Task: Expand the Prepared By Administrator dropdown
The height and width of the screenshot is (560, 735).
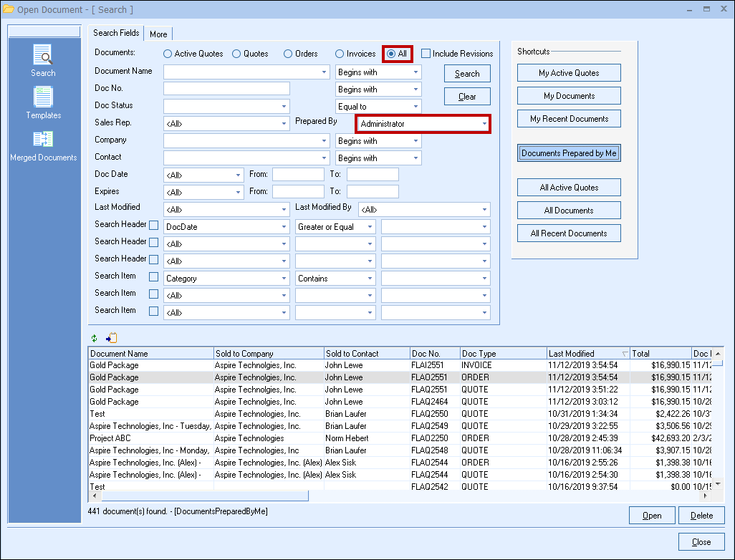Action: click(484, 124)
